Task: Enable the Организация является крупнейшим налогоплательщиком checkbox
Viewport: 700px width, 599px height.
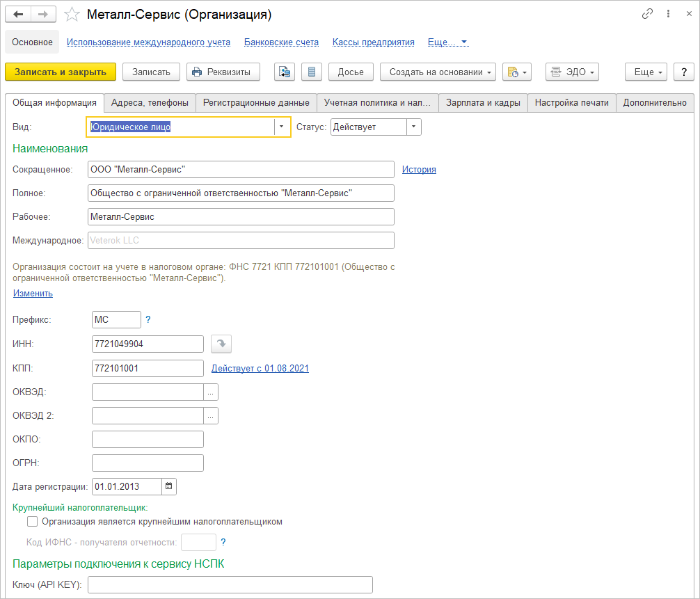Action: pyautogui.click(x=32, y=521)
